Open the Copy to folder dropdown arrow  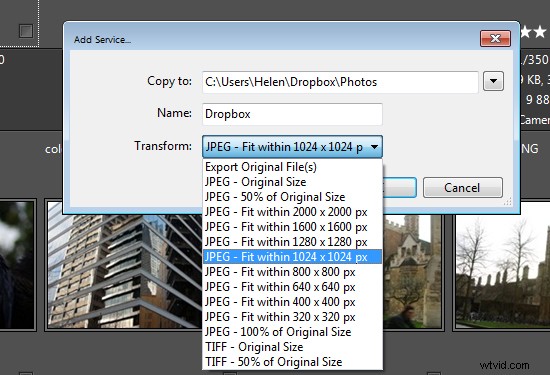coord(493,81)
